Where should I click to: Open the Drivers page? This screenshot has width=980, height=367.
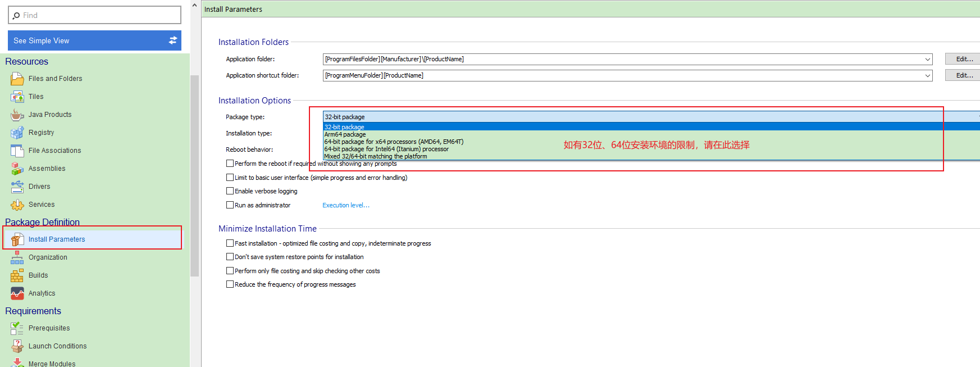click(39, 187)
